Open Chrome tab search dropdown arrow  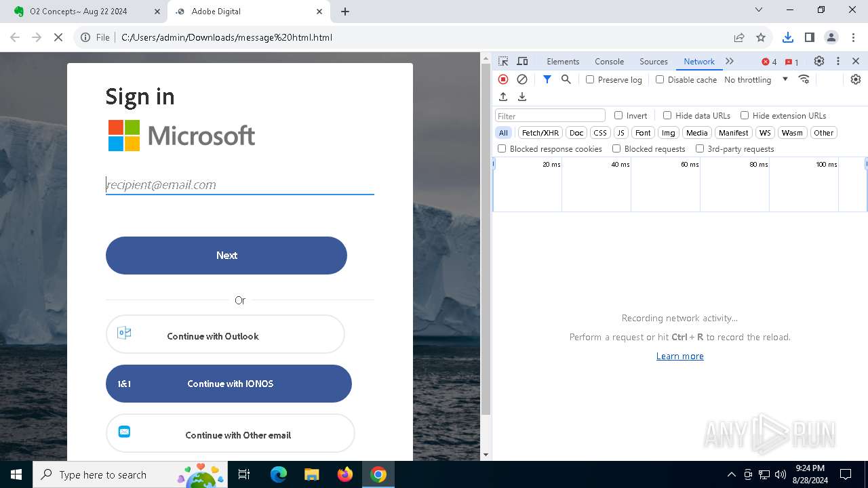tap(759, 10)
